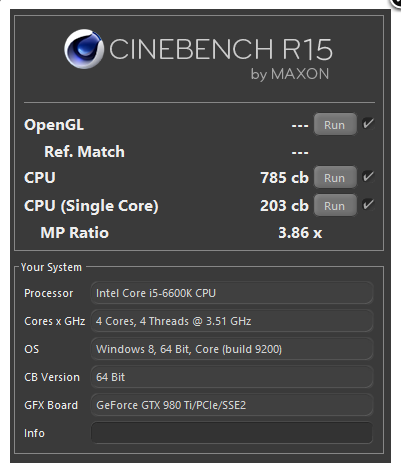Run the CPU Single Core test
The width and height of the screenshot is (401, 470).
[335, 205]
